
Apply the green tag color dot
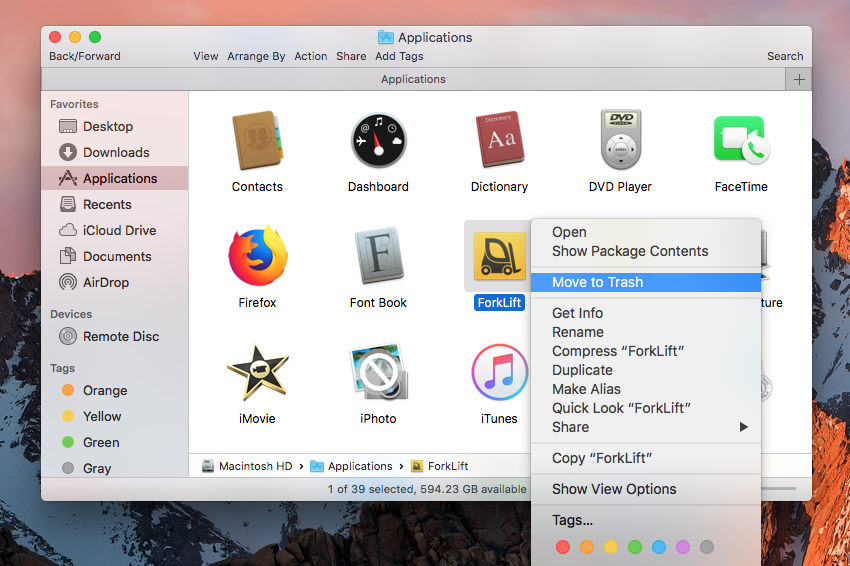(635, 547)
